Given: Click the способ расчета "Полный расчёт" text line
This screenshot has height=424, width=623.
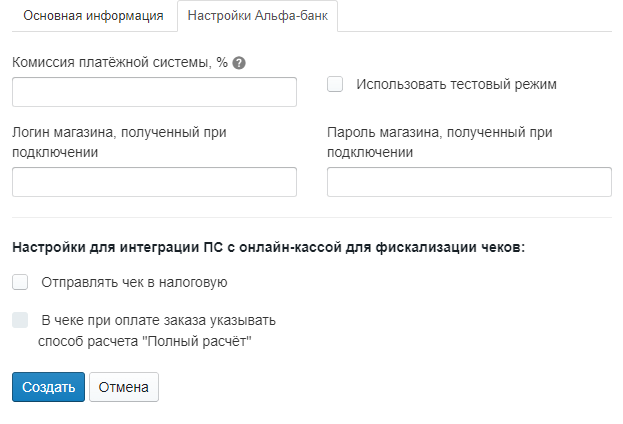Looking at the screenshot, I should click(x=145, y=341).
